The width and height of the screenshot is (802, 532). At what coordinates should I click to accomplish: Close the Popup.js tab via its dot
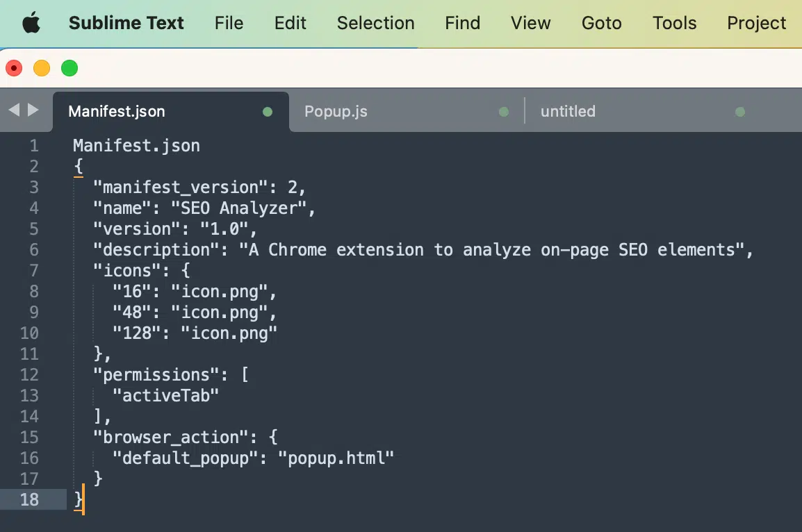click(x=504, y=112)
